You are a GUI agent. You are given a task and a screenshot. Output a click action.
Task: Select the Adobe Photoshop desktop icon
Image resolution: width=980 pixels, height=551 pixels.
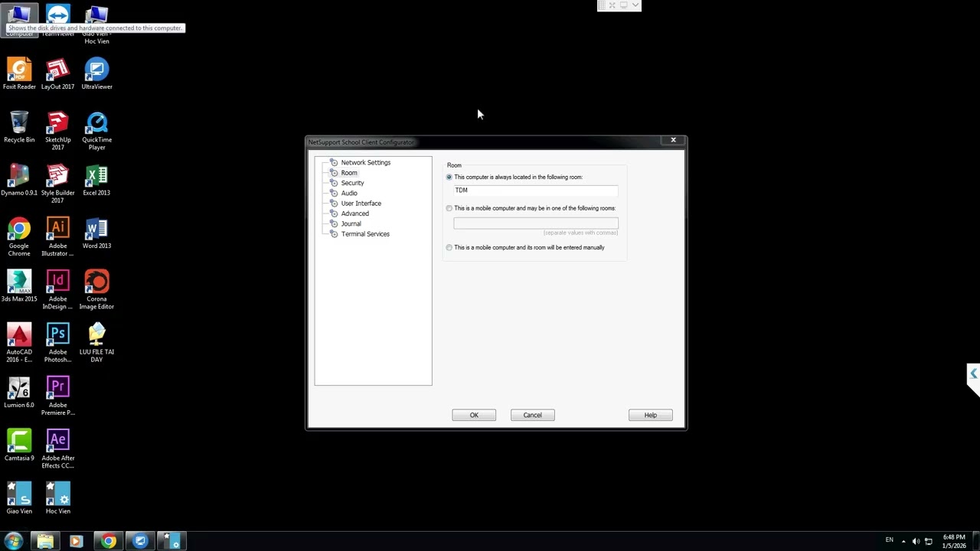pos(57,343)
